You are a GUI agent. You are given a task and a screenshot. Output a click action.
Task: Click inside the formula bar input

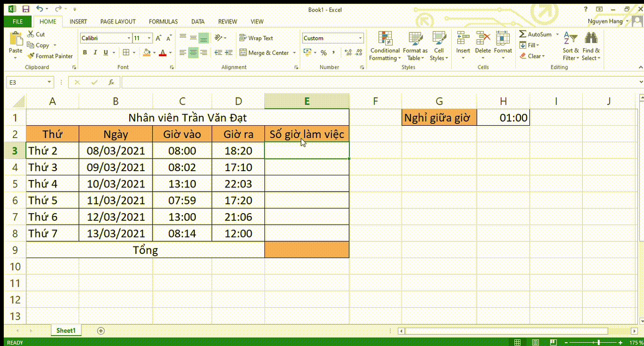point(379,83)
